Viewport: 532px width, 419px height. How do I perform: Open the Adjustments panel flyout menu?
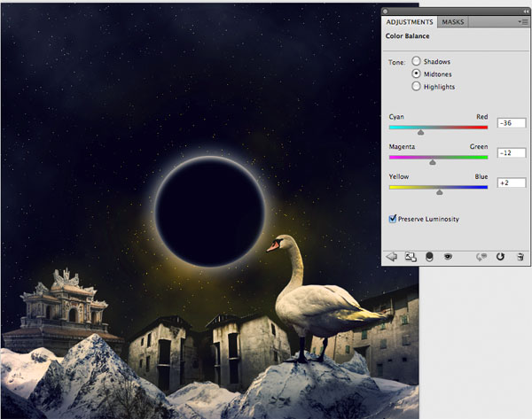pos(522,22)
